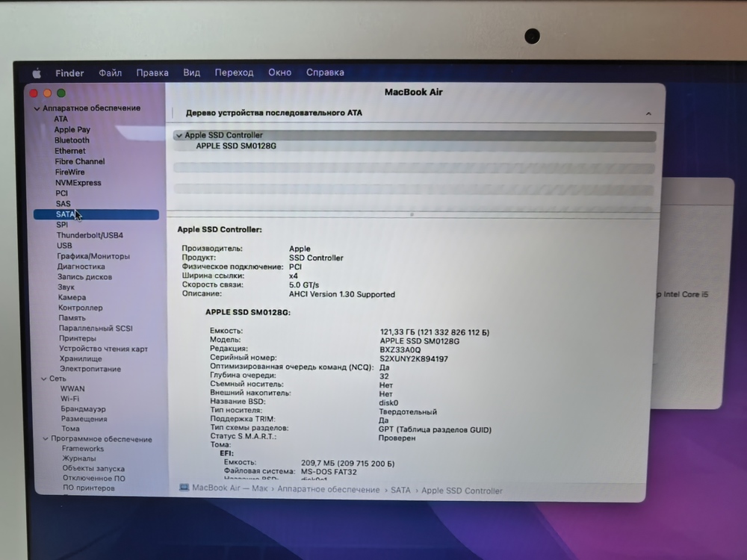The height and width of the screenshot is (560, 747).
Task: Select Ethernet in the sidebar
Action: point(70,151)
